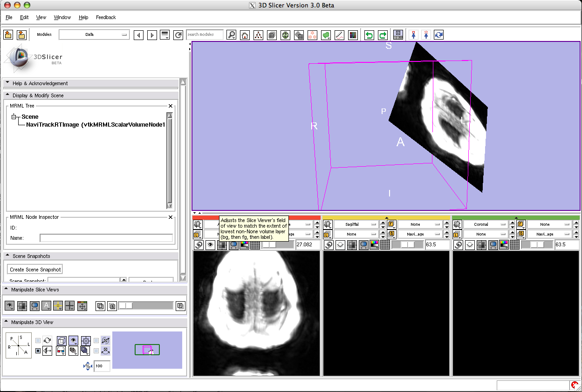
Task: Click the wireframe cube icon in Manipulate 3D View
Action: 61,341
